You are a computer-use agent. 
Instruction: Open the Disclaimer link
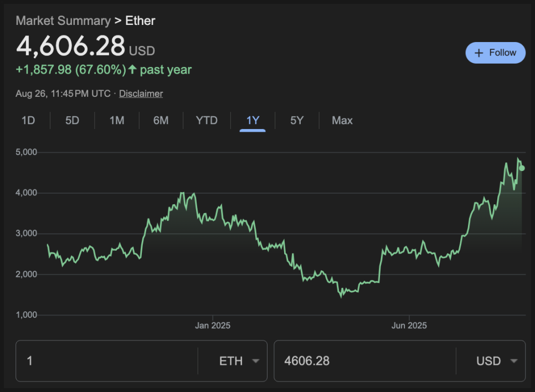click(141, 94)
